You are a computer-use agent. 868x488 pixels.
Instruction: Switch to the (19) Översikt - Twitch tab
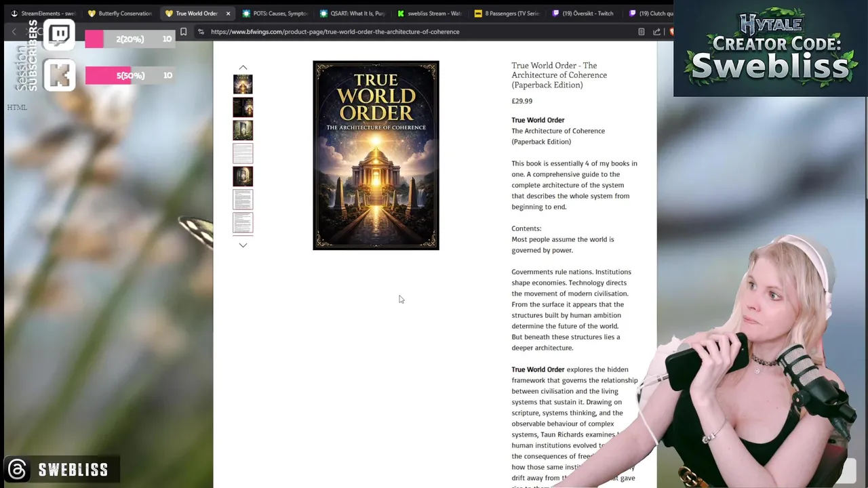coord(584,14)
